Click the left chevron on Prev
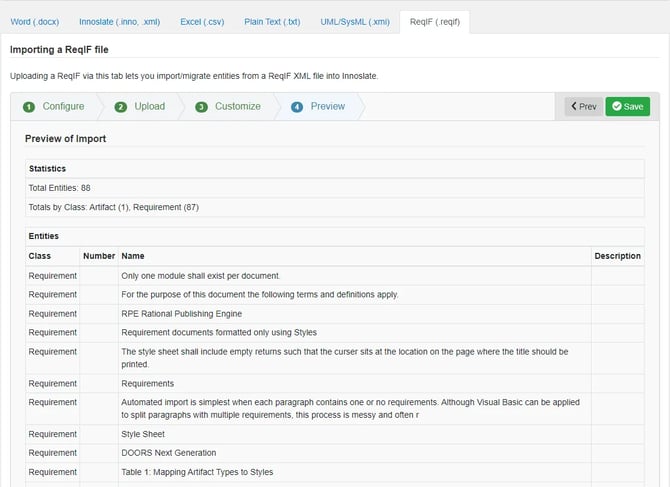The width and height of the screenshot is (670, 487). pyautogui.click(x=574, y=106)
